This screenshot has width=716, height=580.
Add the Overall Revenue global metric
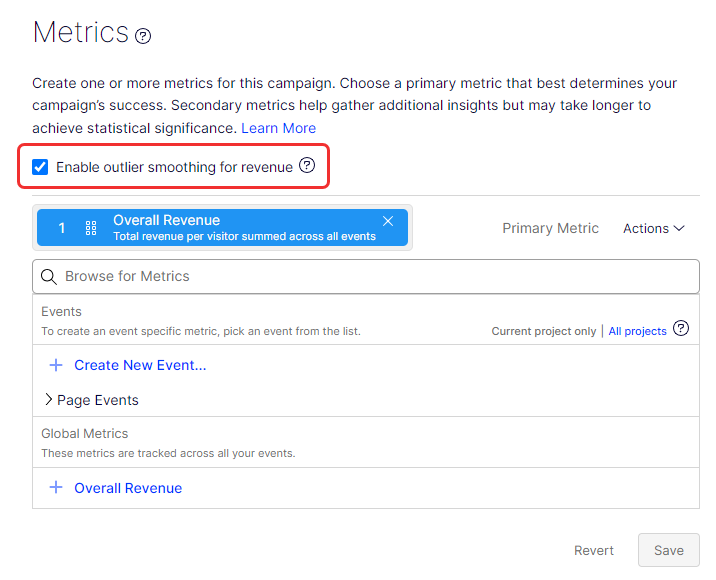tap(128, 488)
